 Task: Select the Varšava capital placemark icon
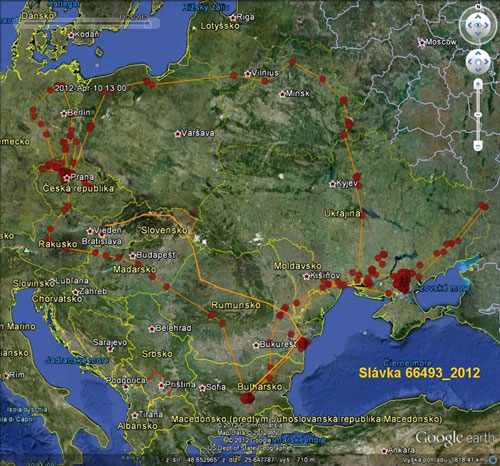coord(177,134)
